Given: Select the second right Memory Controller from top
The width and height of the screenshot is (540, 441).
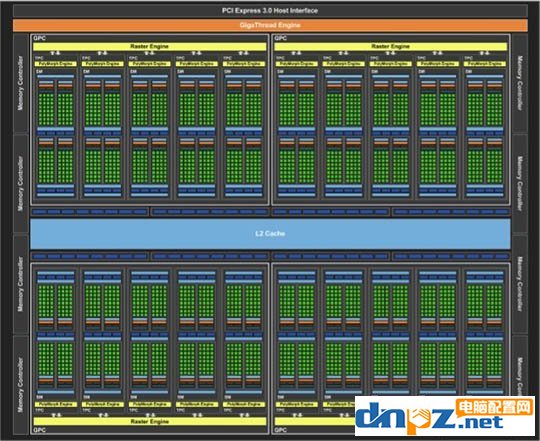Looking at the screenshot, I should (x=520, y=183).
